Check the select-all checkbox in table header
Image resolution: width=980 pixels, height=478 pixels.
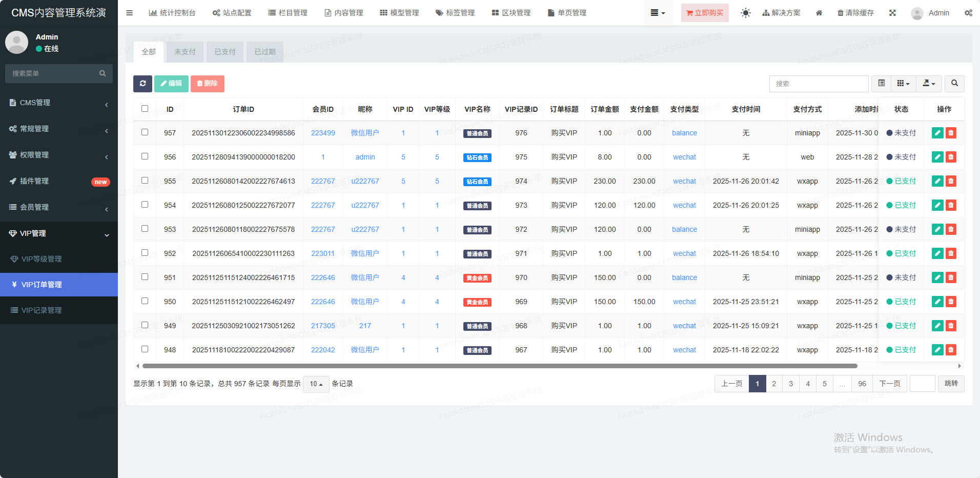pos(145,109)
